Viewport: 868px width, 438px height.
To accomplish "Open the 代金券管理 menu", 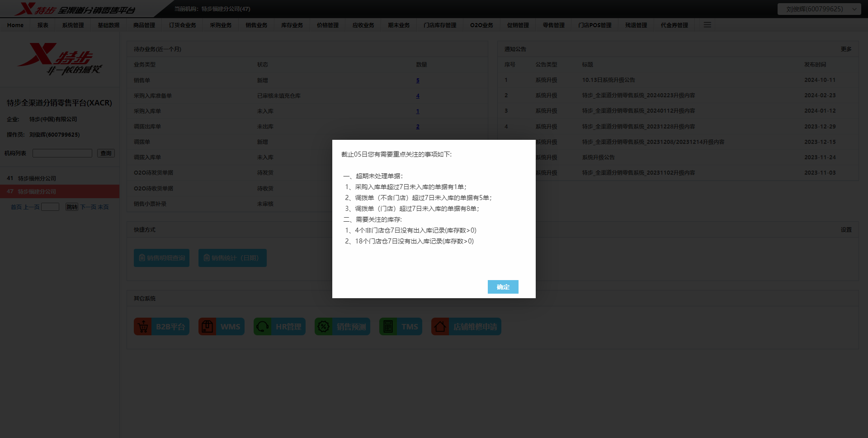I will 675,25.
